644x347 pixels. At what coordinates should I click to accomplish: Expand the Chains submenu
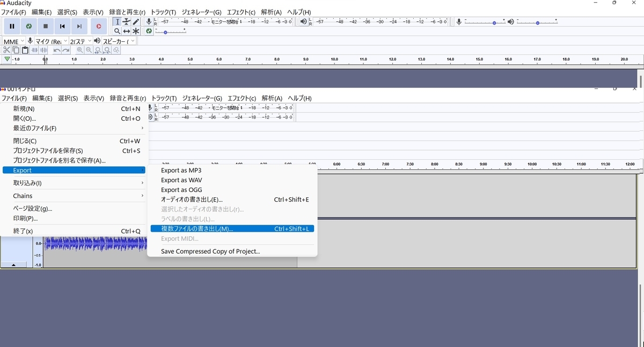coord(74,196)
